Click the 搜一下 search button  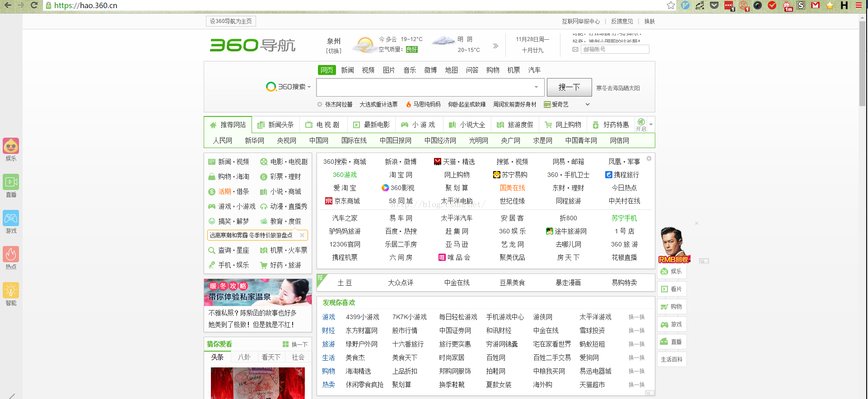[569, 87]
